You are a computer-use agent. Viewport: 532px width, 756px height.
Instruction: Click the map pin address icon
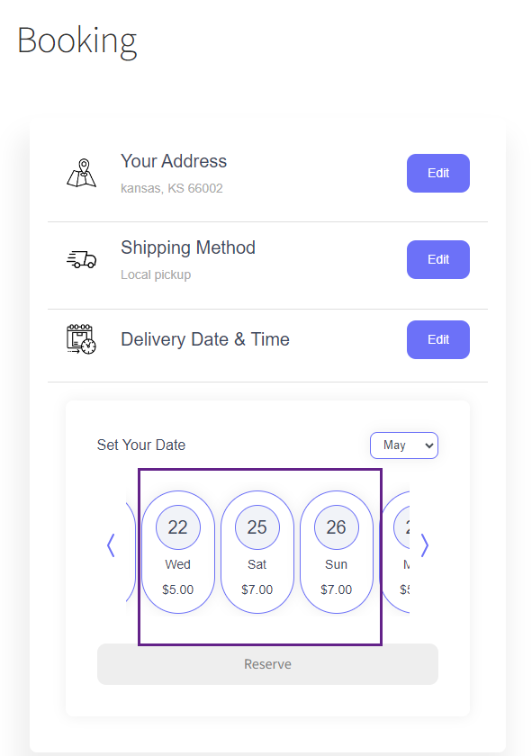pyautogui.click(x=82, y=173)
